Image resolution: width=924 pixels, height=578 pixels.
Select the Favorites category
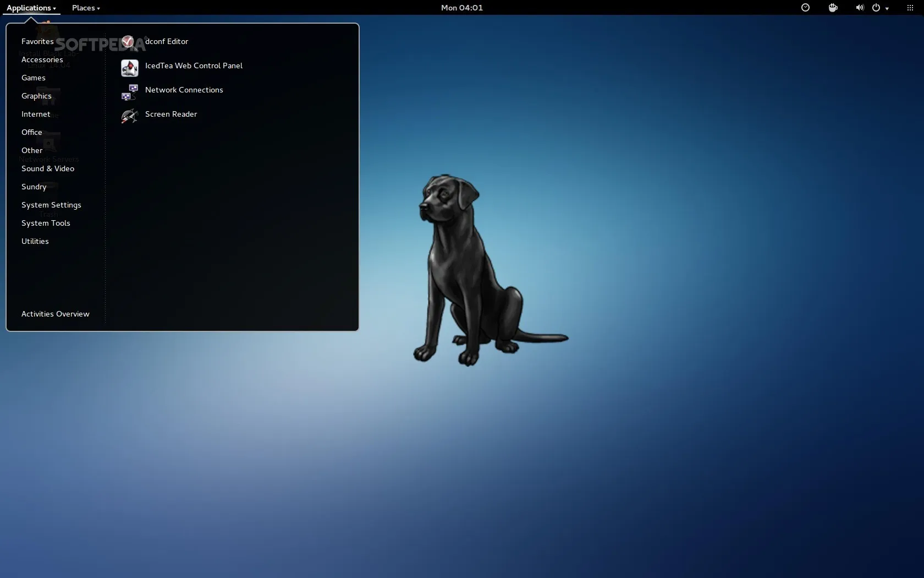click(x=37, y=41)
